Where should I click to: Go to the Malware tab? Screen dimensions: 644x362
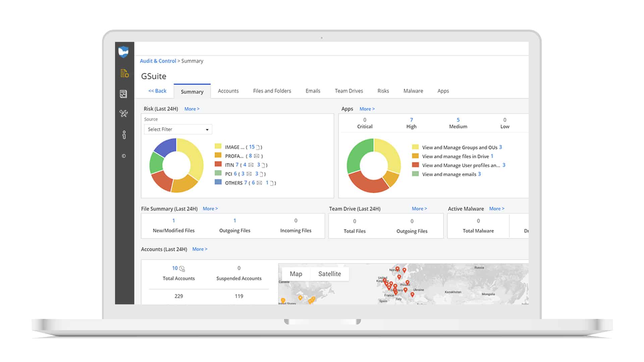[413, 91]
